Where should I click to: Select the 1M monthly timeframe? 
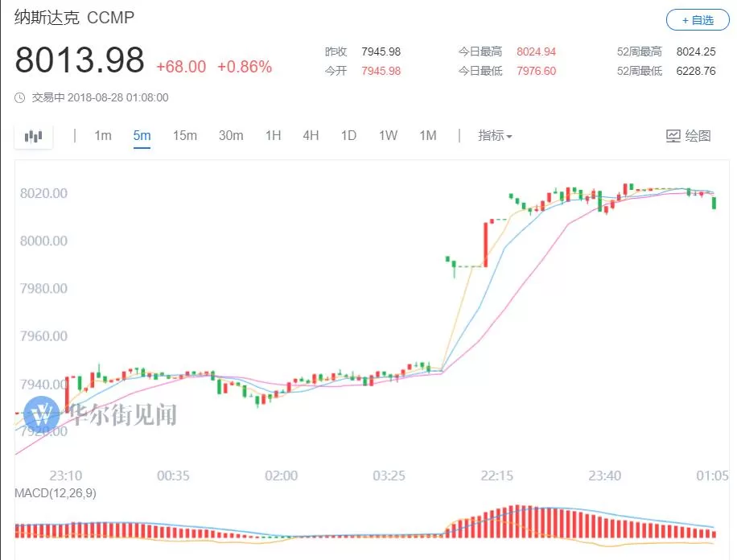[x=428, y=135]
